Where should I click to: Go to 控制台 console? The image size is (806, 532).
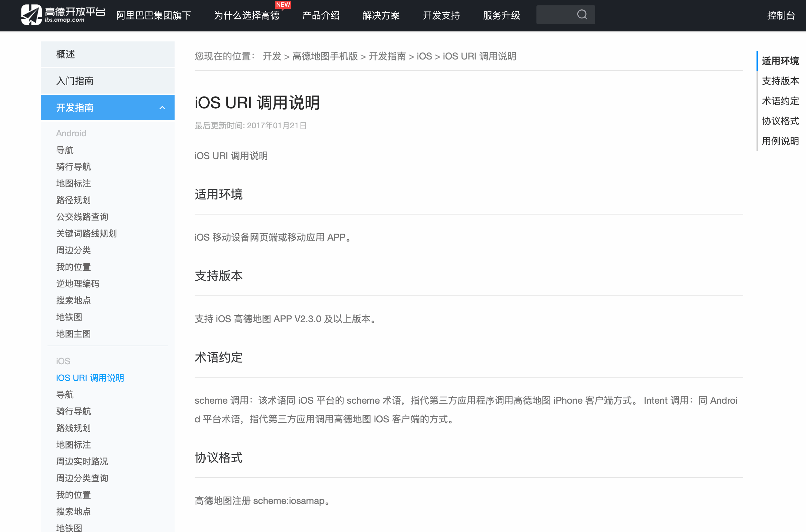(x=781, y=16)
